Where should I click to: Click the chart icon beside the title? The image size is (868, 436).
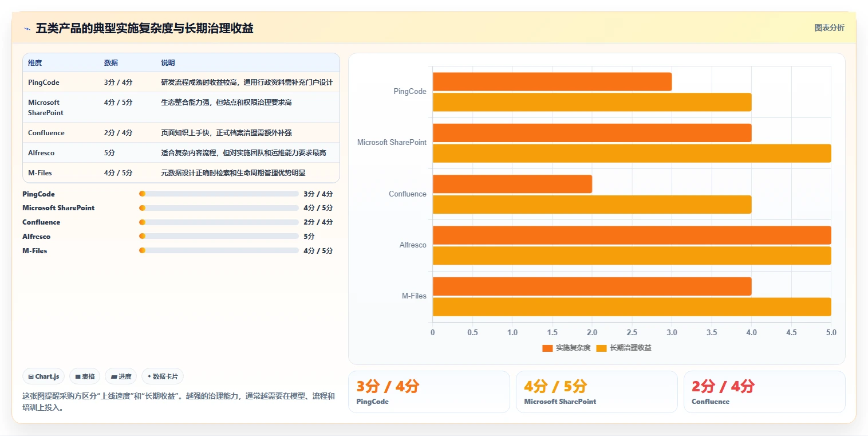(27, 28)
